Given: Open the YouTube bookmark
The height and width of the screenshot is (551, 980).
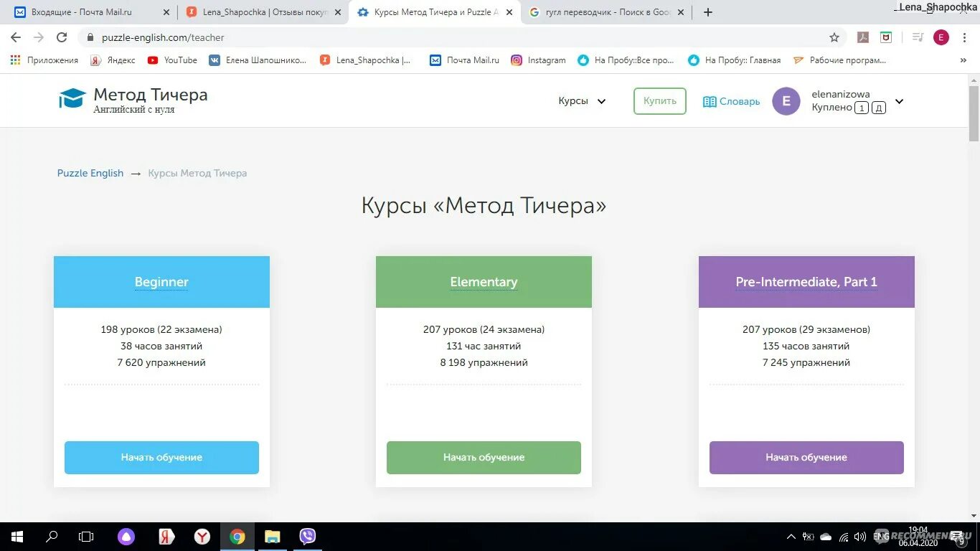Looking at the screenshot, I should click(x=172, y=60).
